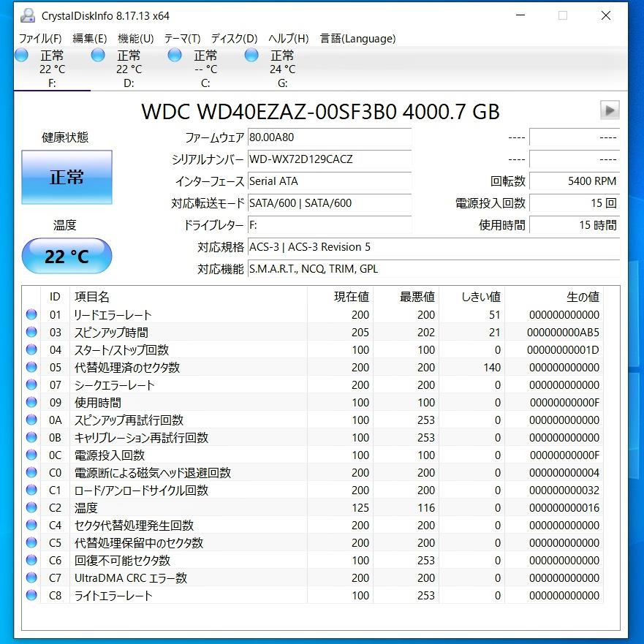This screenshot has width=644, height=644.
Task: Click the ファームウェア field 80.00A80
Action: (x=330, y=137)
